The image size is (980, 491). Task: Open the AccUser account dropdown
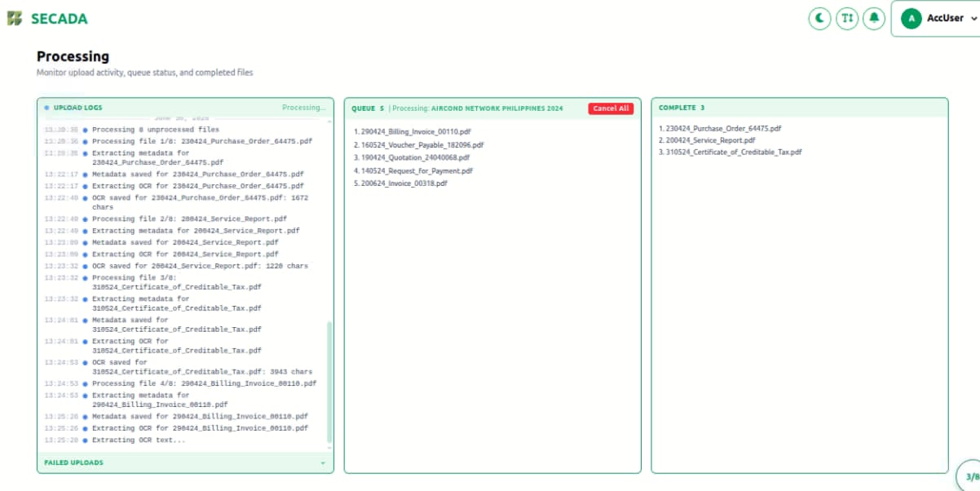pos(937,18)
